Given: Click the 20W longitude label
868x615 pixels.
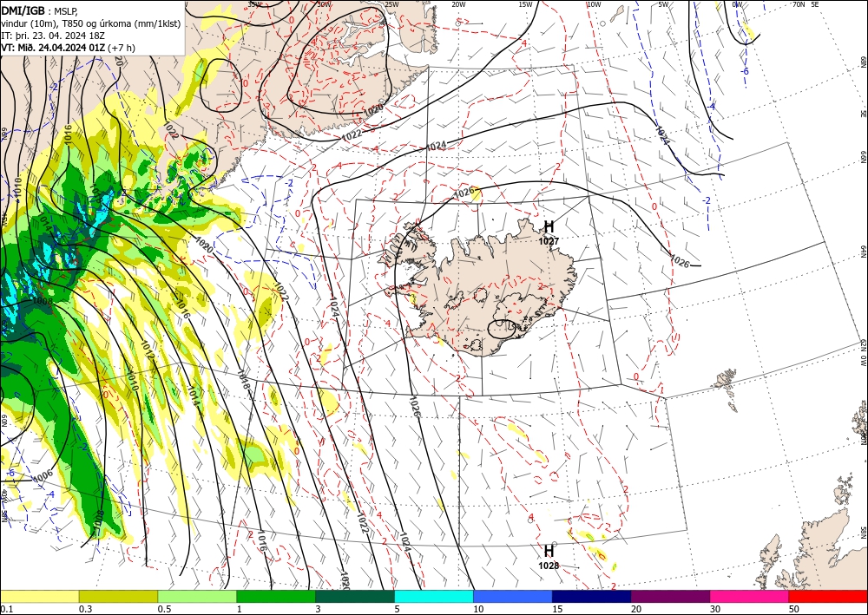Looking at the screenshot, I should 458,4.
